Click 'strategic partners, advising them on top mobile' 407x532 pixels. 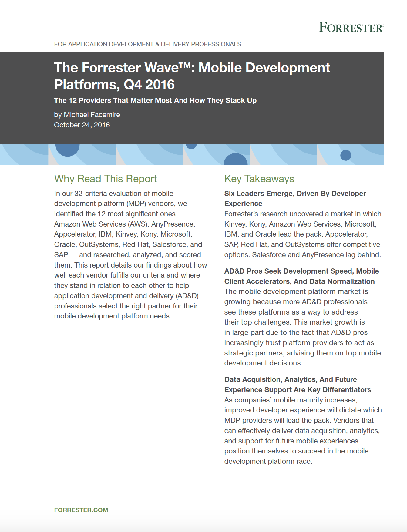[303, 353]
